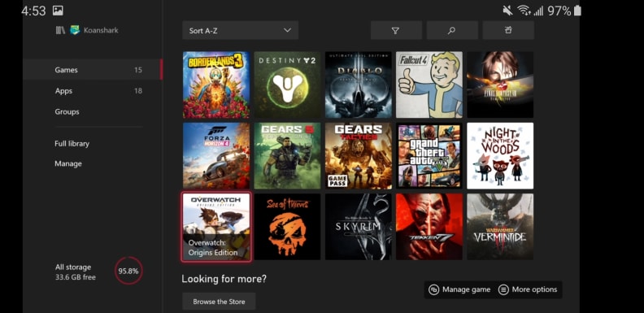Click the 95.8% storage usage ring

128,271
